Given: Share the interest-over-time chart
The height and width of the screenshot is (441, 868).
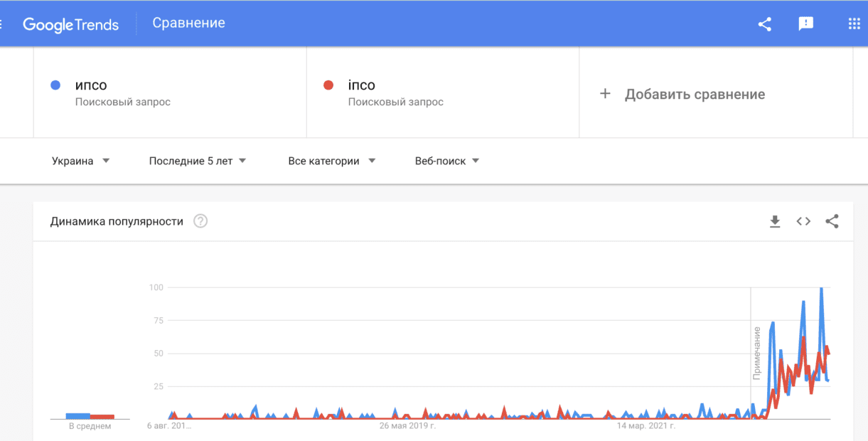Looking at the screenshot, I should tap(832, 221).
